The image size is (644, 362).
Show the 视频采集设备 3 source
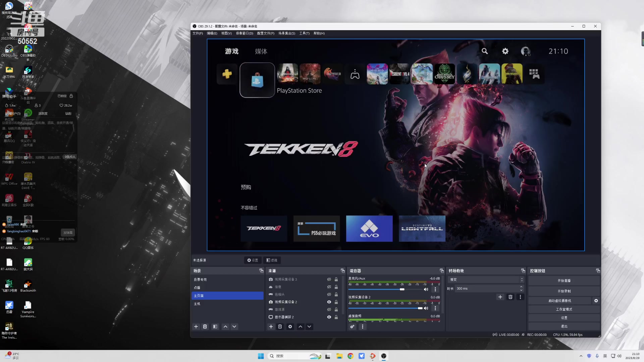329,279
